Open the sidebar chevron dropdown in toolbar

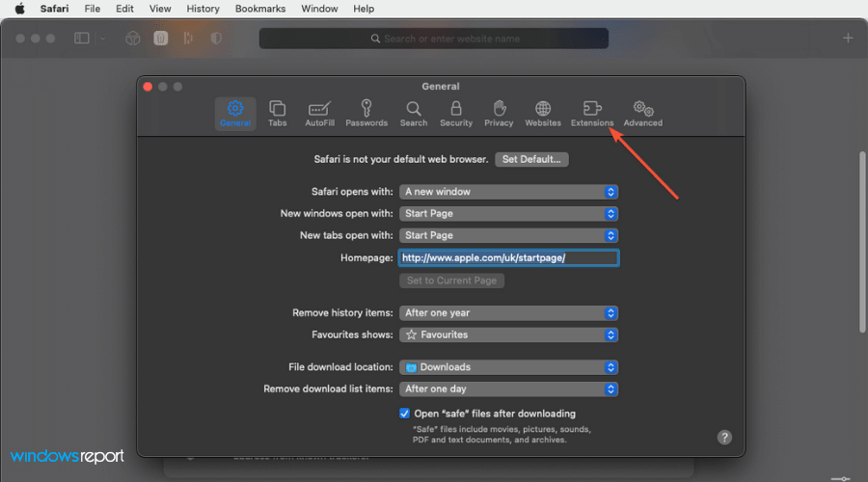click(x=102, y=39)
